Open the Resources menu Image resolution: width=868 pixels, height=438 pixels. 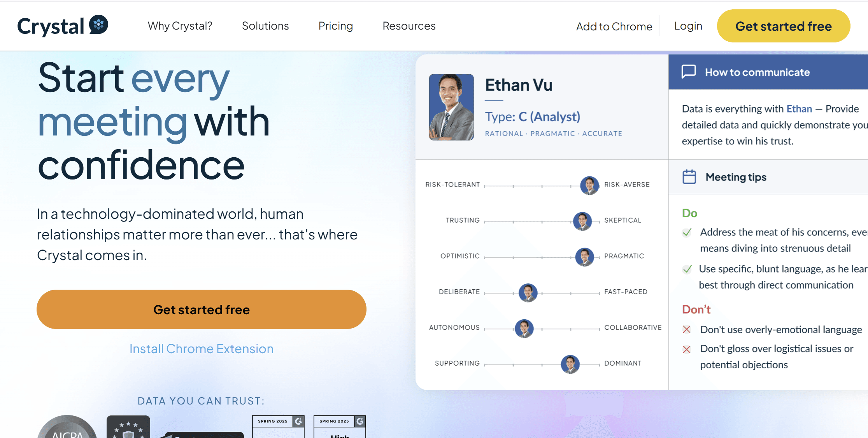click(x=409, y=26)
